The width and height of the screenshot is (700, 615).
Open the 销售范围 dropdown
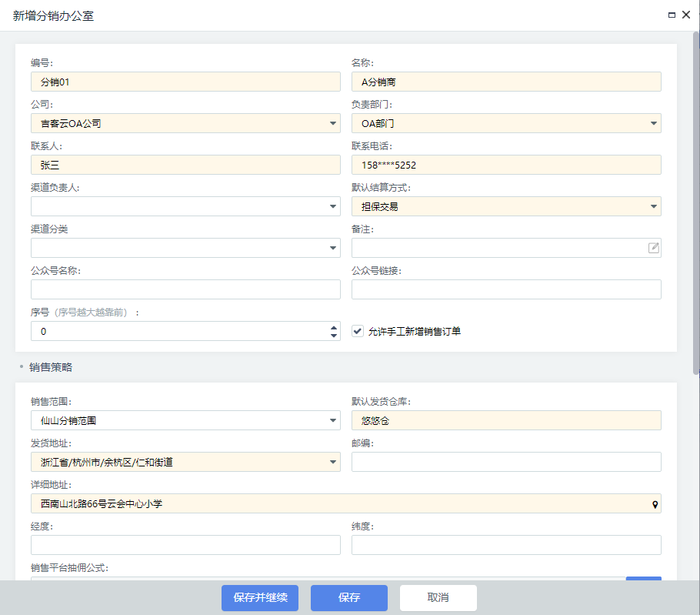[x=333, y=420]
